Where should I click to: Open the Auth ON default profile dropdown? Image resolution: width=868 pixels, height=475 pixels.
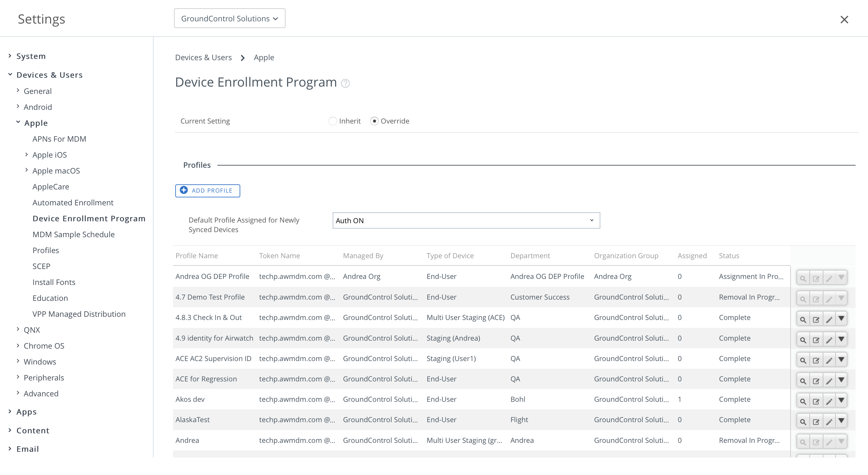click(x=466, y=221)
